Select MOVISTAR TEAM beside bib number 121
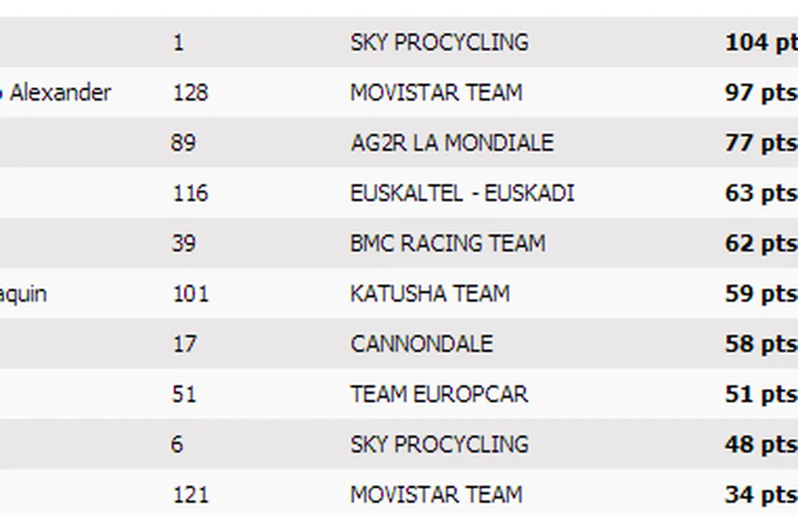798x532 pixels. pos(435,494)
